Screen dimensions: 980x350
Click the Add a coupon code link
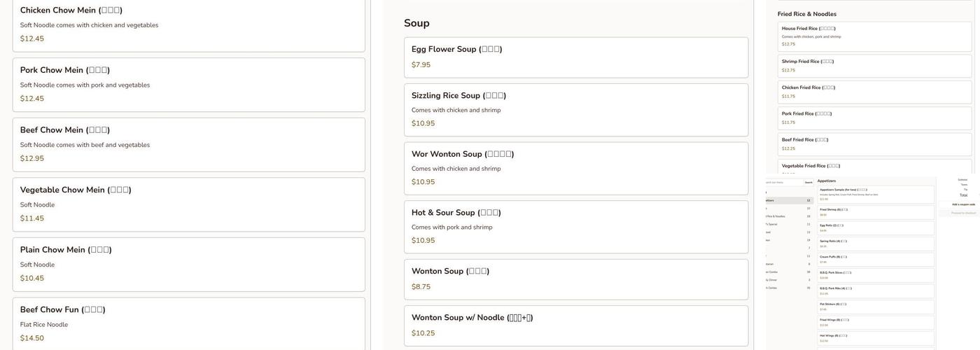pyautogui.click(x=962, y=204)
